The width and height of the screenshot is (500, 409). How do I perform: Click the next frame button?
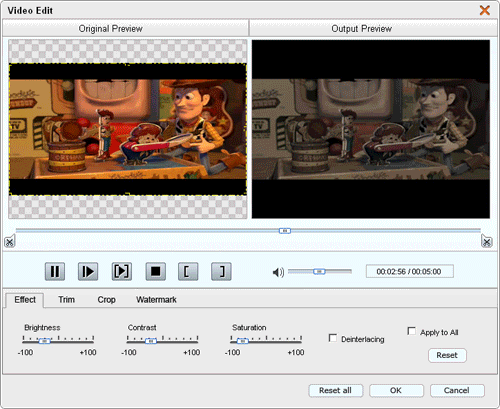pos(121,271)
